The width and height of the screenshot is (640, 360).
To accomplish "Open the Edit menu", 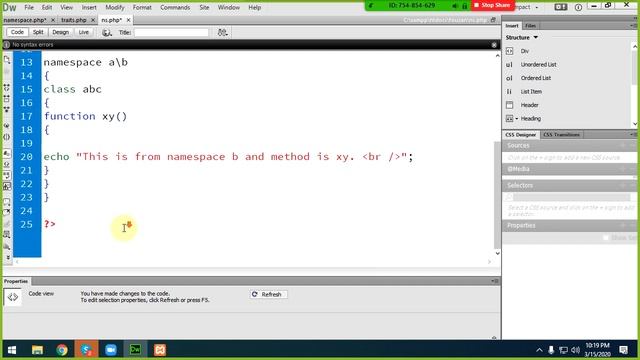I will click(x=47, y=7).
